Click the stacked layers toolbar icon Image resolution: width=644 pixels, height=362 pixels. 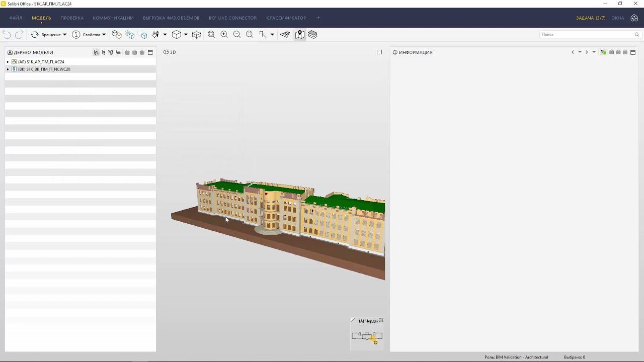click(312, 35)
